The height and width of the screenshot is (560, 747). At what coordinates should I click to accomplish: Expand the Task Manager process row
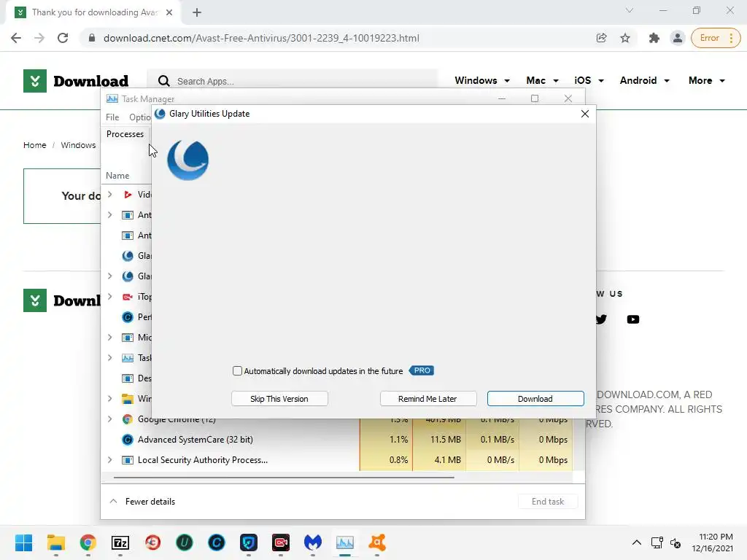(110, 357)
